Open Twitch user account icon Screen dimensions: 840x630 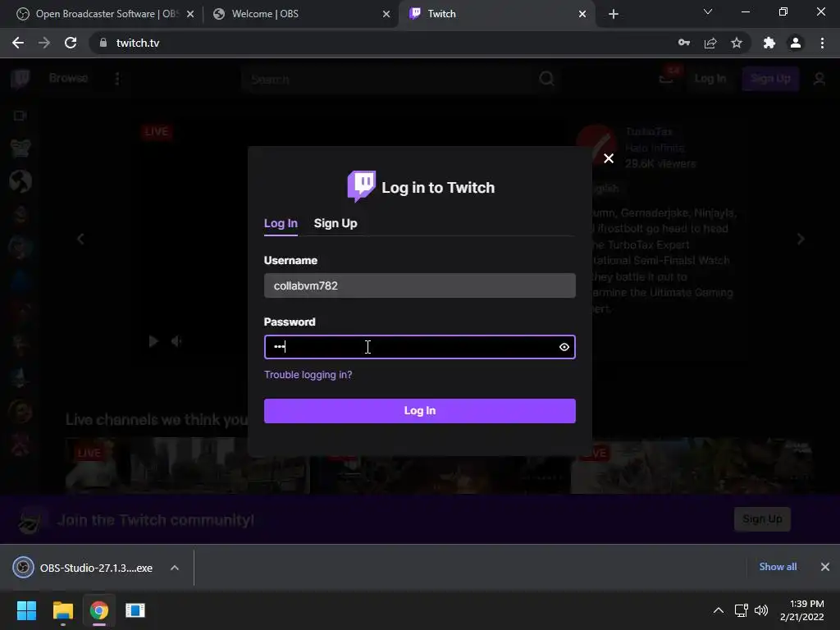point(819,80)
